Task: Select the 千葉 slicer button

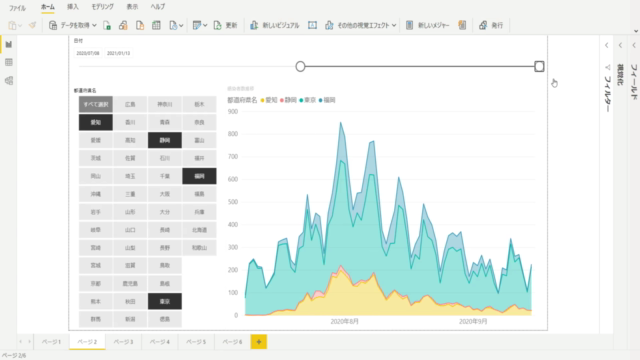Action: (x=164, y=176)
